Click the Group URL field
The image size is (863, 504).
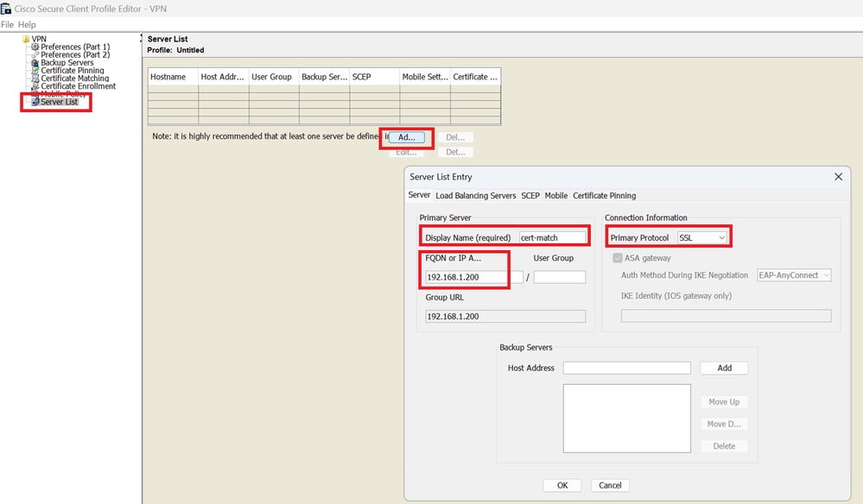point(505,316)
